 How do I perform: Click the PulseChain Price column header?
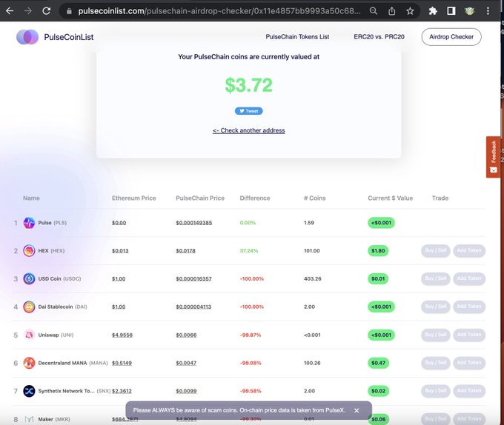point(200,198)
